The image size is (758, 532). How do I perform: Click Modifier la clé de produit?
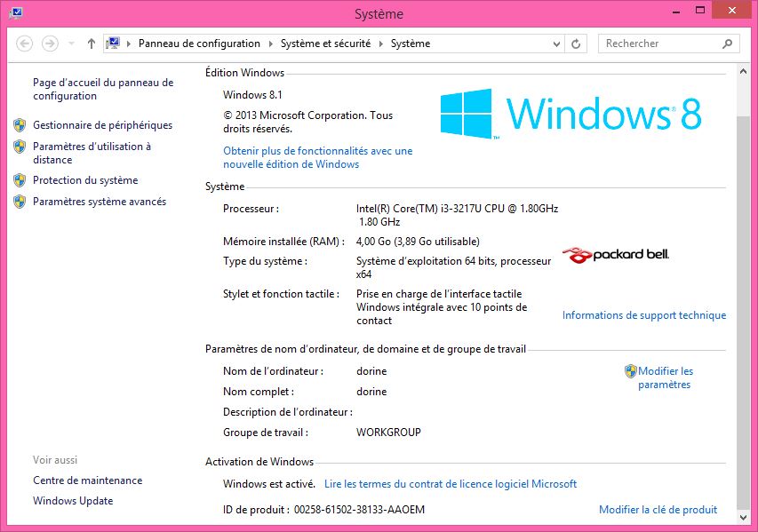pos(658,509)
